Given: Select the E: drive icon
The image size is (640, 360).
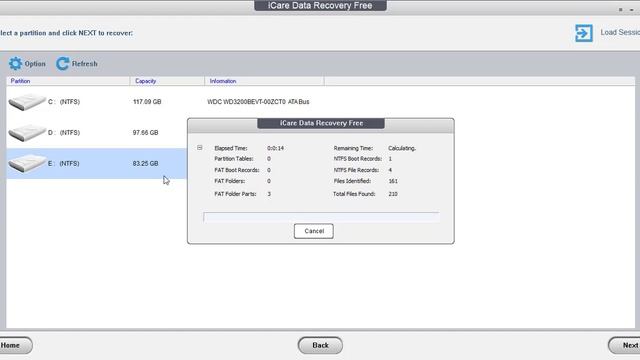Looking at the screenshot, I should (27, 164).
